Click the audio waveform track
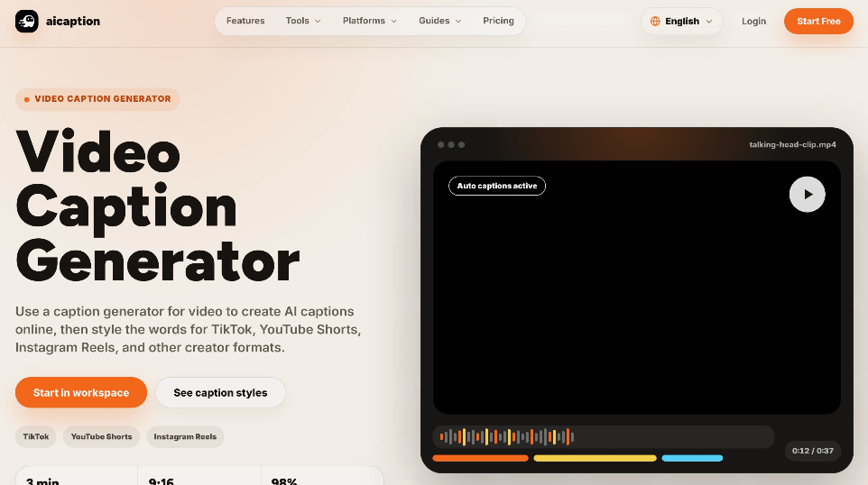The image size is (868, 485). (604, 437)
